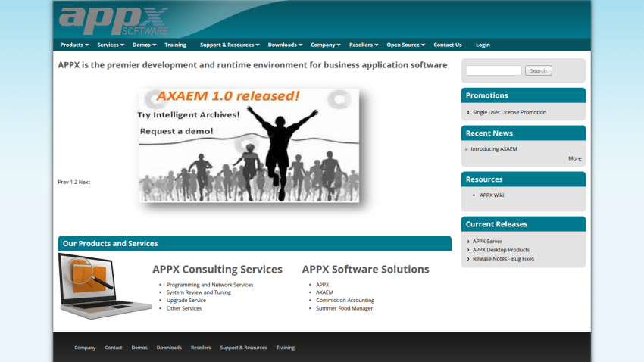Open the APPX software solution link

pos(323,285)
